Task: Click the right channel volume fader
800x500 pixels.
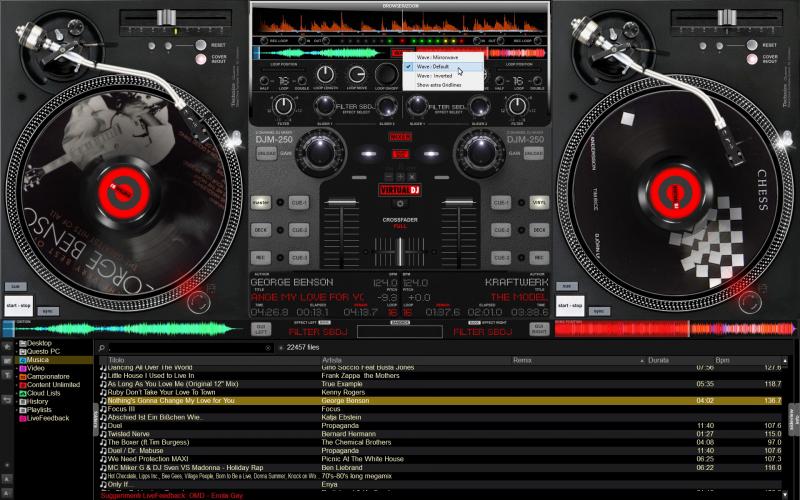Action: tap(459, 203)
